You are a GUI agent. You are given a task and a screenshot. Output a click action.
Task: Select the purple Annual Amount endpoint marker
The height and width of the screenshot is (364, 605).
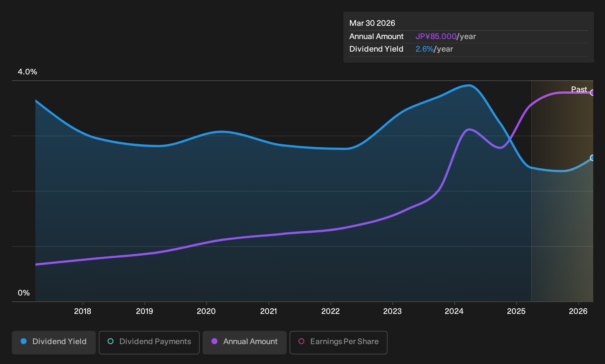point(592,92)
